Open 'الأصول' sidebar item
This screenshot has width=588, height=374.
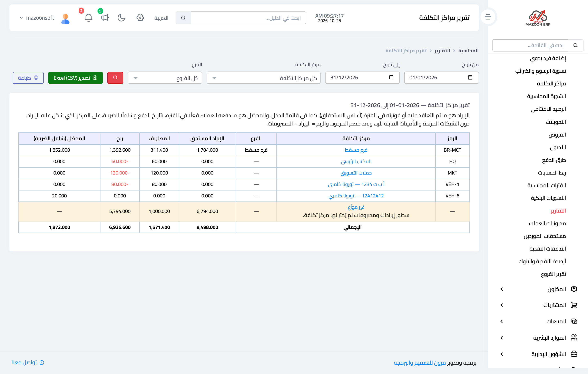point(558,147)
